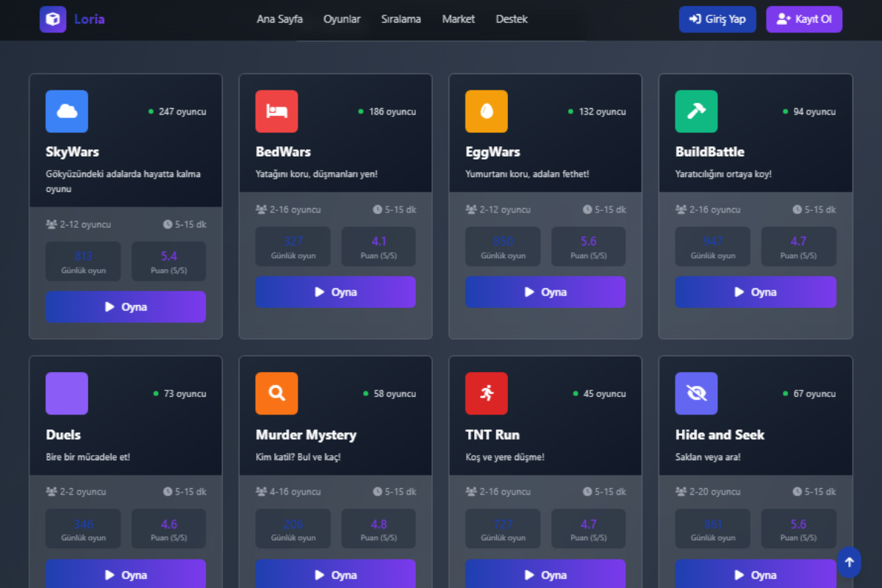Image resolution: width=882 pixels, height=588 pixels.
Task: Go to the Oyunlar page
Action: tap(342, 19)
